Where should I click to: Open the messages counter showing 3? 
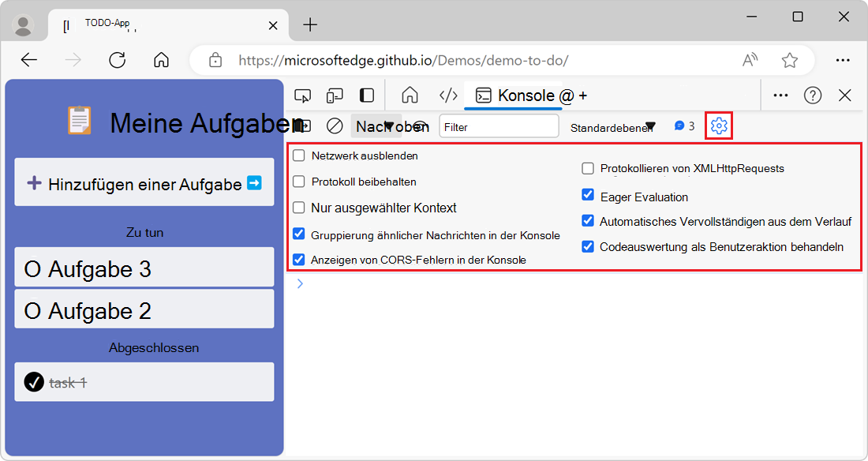coord(680,125)
